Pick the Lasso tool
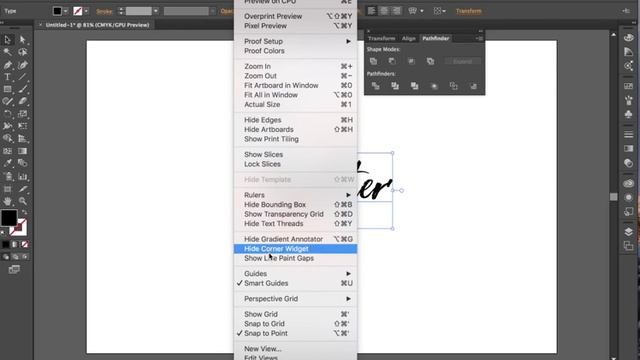 [22, 52]
